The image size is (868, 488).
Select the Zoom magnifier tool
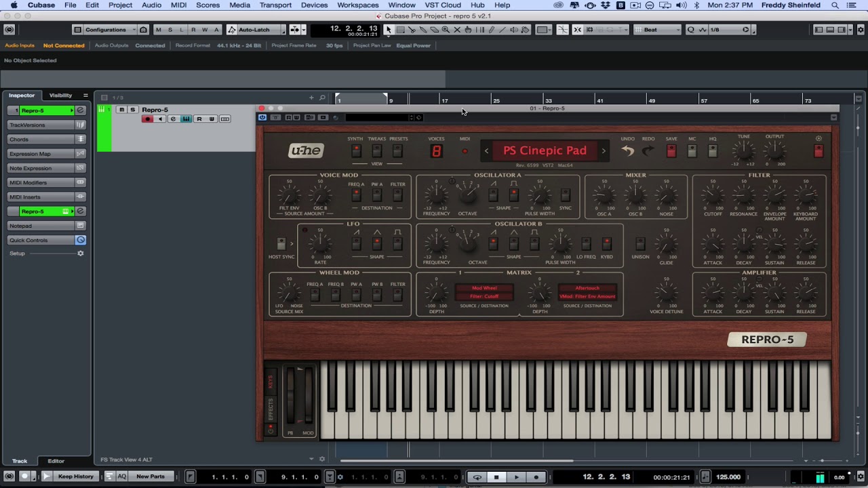tap(446, 30)
